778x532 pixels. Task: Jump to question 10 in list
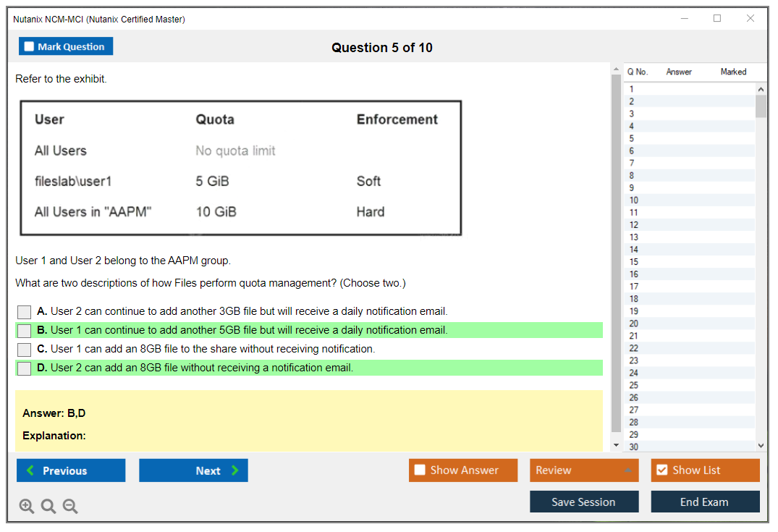click(x=634, y=200)
